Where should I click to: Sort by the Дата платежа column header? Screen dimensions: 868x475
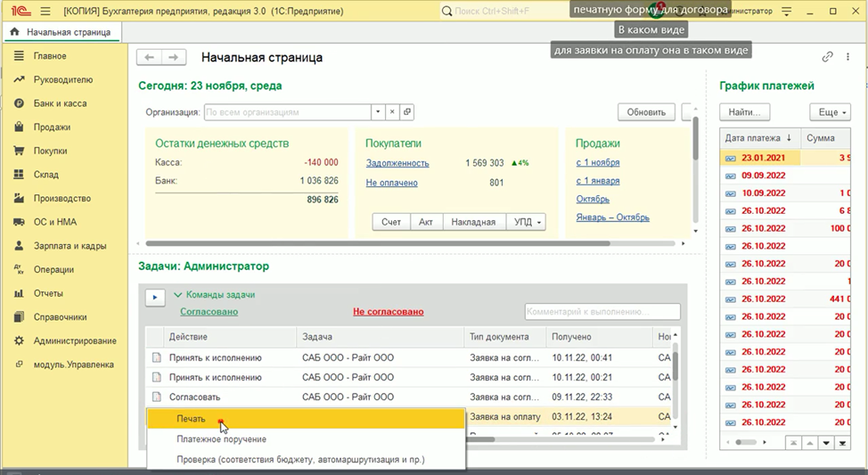758,138
